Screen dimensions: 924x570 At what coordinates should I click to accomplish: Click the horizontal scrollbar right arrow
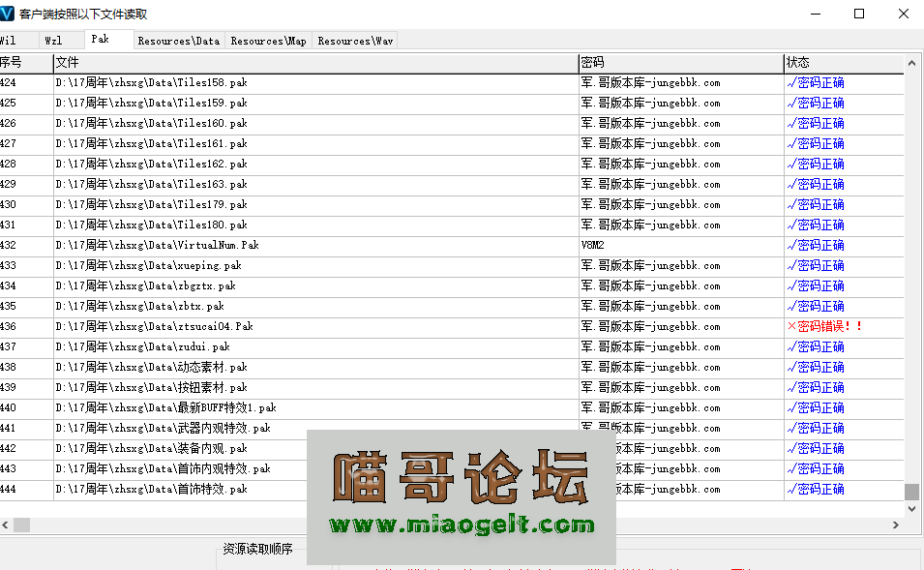(x=894, y=525)
